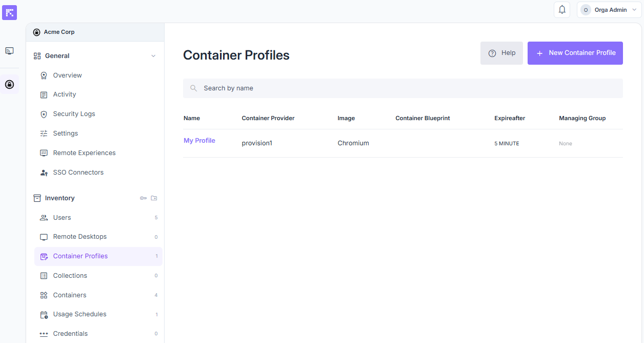Click the key icon next to Inventory
The image size is (644, 343).
tap(143, 198)
